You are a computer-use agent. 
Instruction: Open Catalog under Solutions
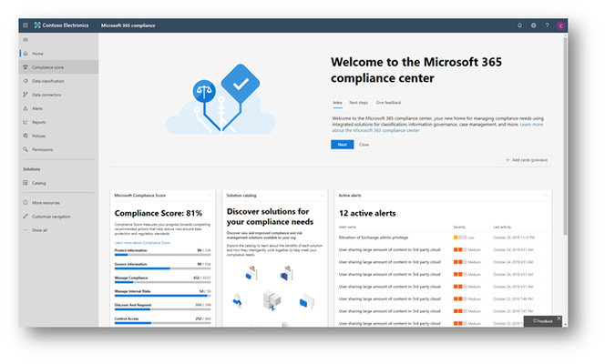58,183
